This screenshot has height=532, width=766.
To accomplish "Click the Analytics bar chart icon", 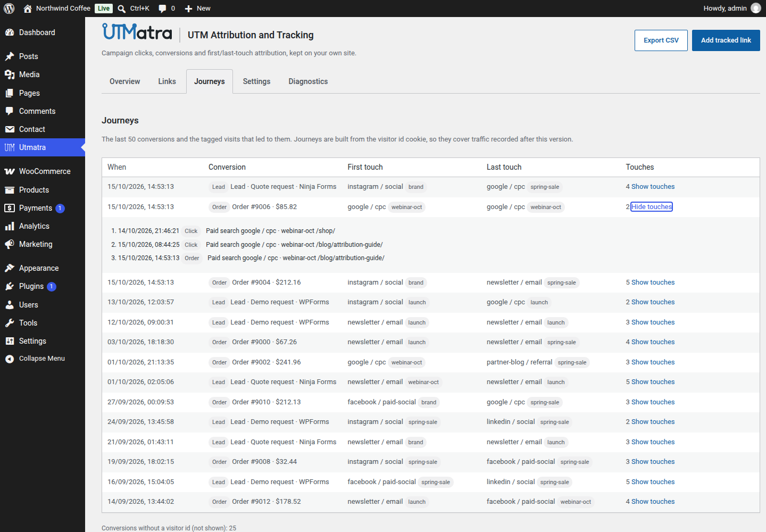I will tap(10, 226).
